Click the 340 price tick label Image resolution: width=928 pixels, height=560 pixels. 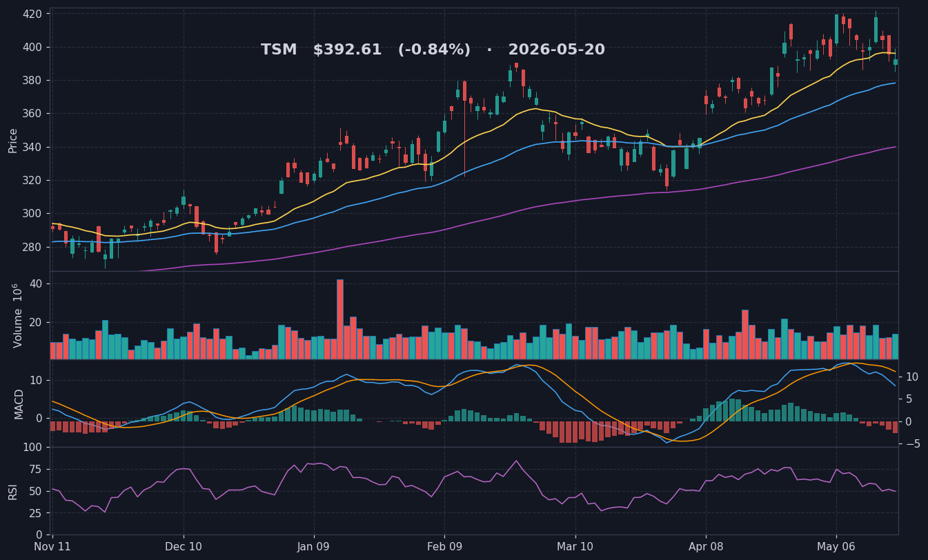(x=32, y=147)
